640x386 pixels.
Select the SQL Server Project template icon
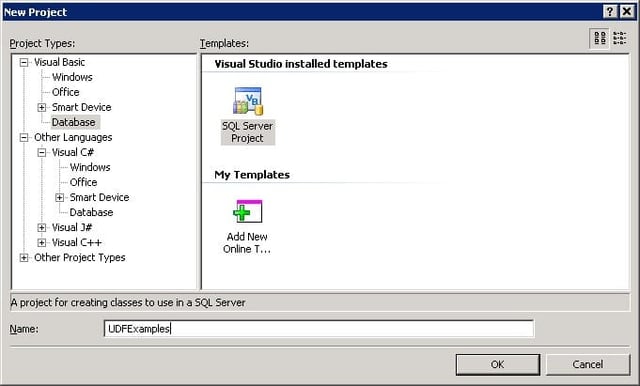click(x=248, y=101)
